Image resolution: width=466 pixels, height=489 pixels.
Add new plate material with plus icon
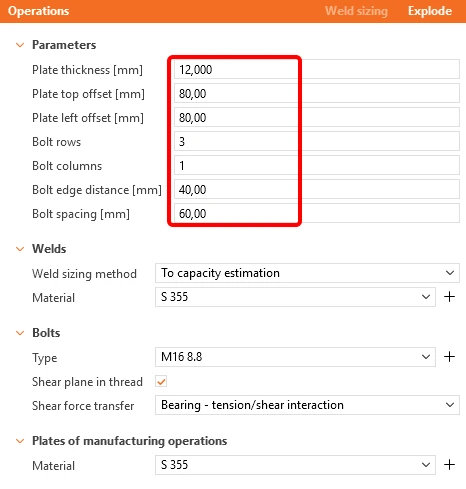[449, 465]
